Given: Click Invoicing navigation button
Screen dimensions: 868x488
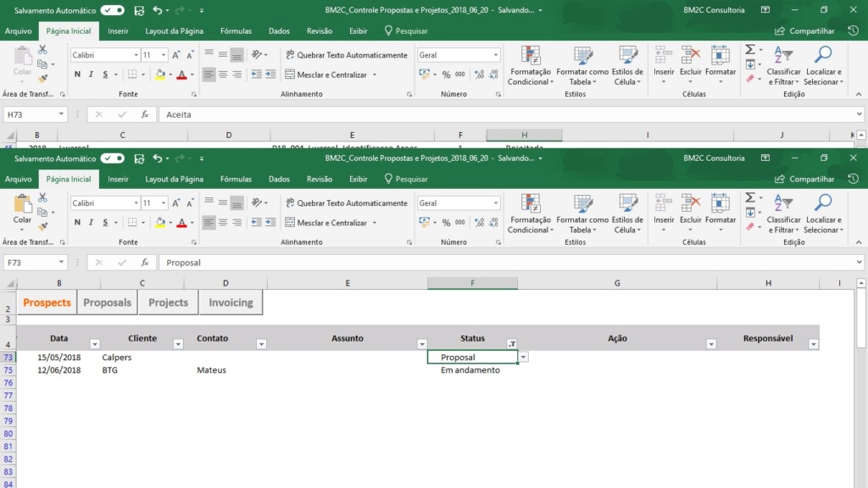Looking at the screenshot, I should coord(231,302).
